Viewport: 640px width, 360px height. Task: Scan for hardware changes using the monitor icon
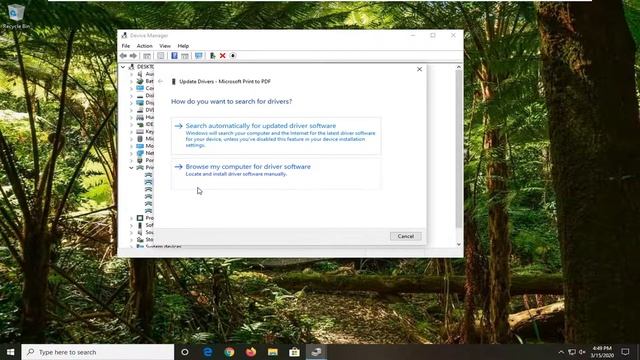(198, 56)
